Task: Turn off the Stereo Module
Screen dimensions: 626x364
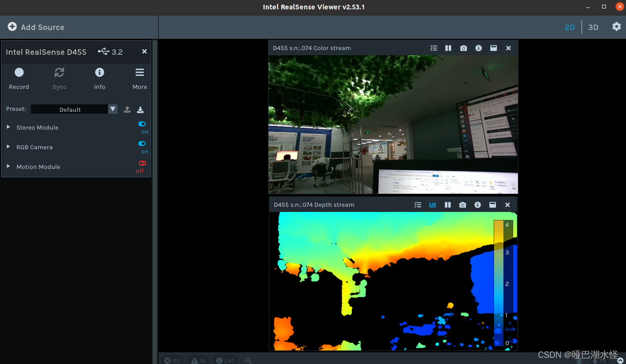Action: pyautogui.click(x=142, y=124)
